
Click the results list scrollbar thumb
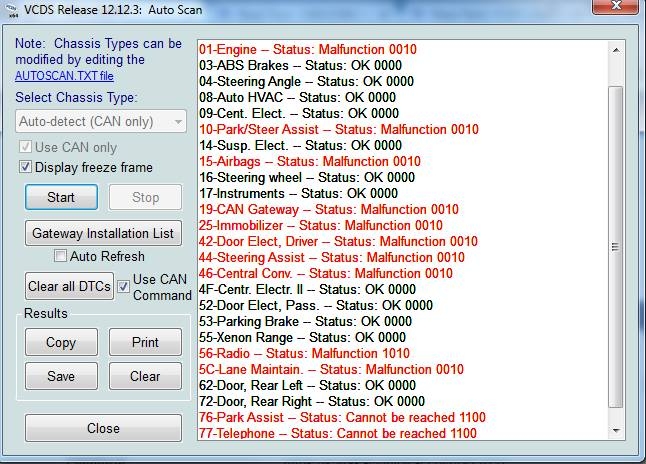(616, 246)
